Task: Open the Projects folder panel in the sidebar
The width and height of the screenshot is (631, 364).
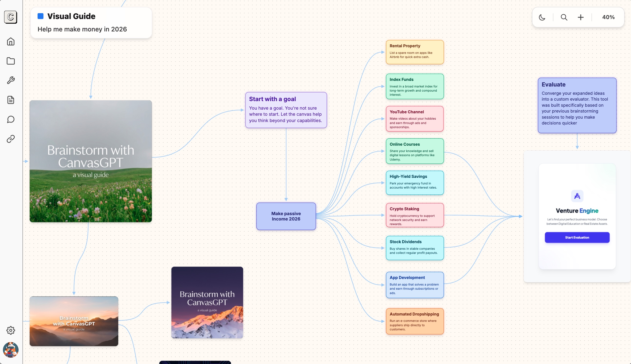Action: (10, 61)
